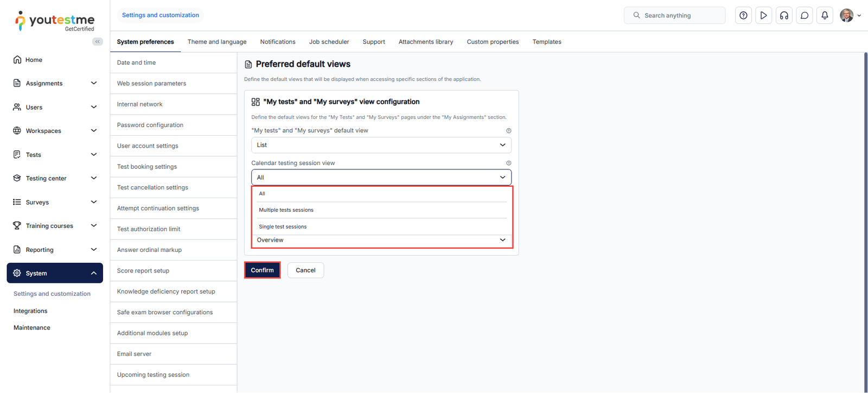
Task: Click the Cancel button
Action: coord(305,270)
